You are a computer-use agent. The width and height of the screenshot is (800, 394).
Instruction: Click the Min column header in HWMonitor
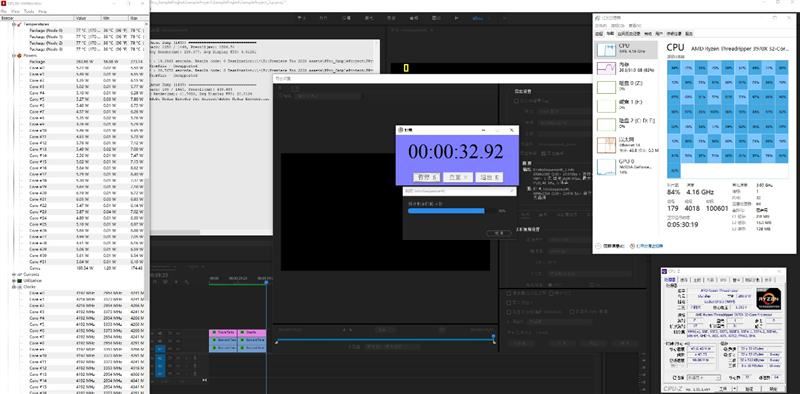(x=114, y=18)
